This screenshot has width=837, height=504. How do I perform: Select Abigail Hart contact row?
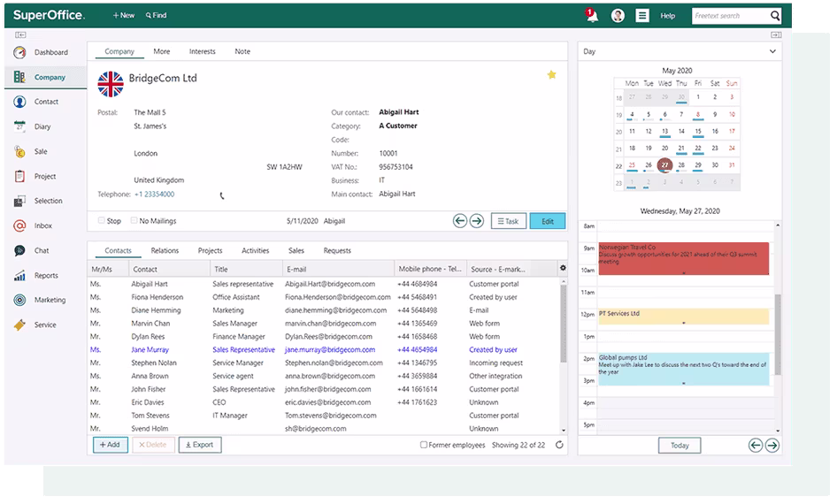click(x=324, y=284)
